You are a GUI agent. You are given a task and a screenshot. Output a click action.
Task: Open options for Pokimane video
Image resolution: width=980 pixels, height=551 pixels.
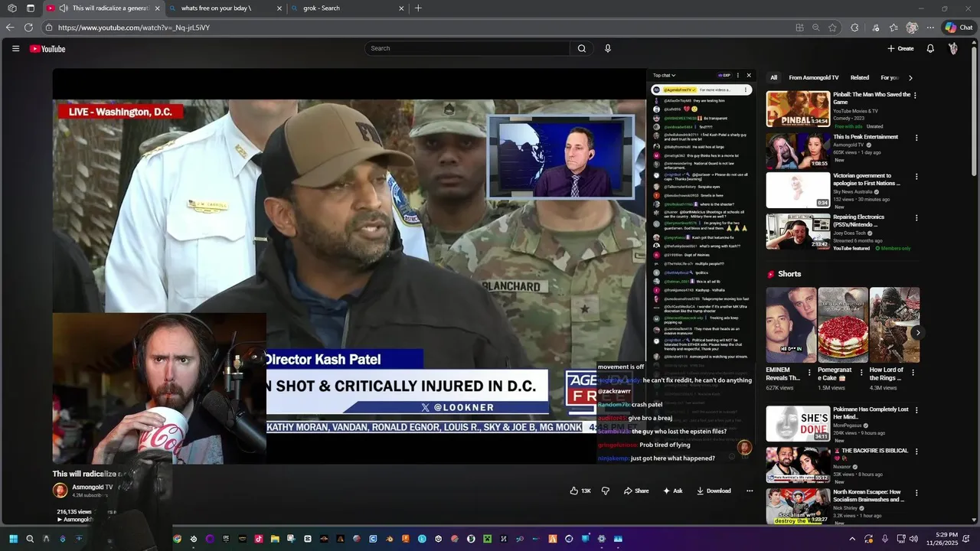coord(915,410)
